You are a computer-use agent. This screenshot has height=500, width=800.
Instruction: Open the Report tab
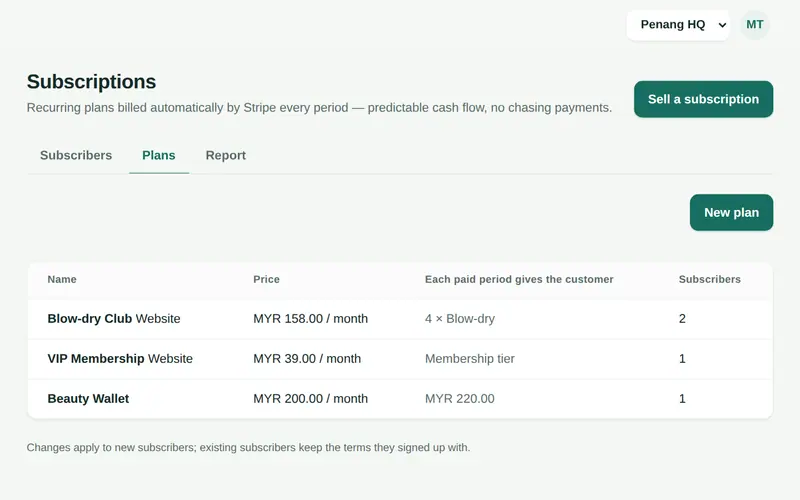[226, 155]
